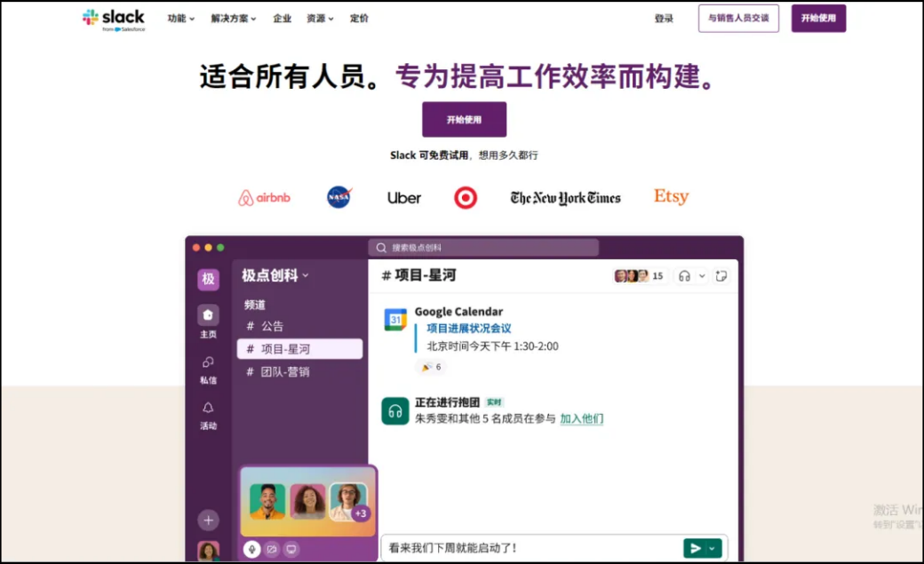Image resolution: width=924 pixels, height=564 pixels.
Task: Click the canvas icon in channel header
Action: tap(721, 276)
